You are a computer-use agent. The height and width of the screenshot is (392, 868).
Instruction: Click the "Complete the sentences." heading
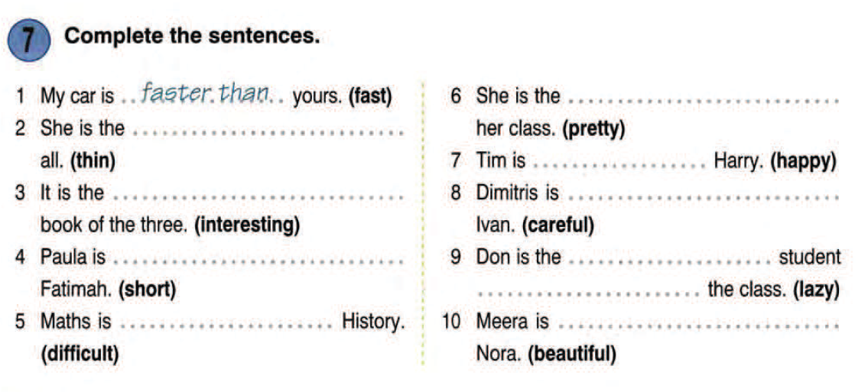(192, 36)
